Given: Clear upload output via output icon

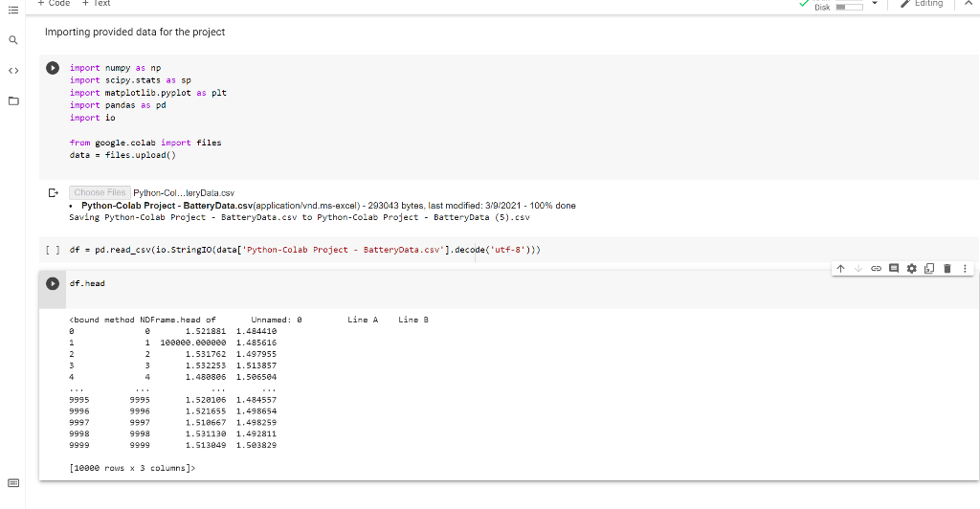Looking at the screenshot, I should click(x=54, y=192).
